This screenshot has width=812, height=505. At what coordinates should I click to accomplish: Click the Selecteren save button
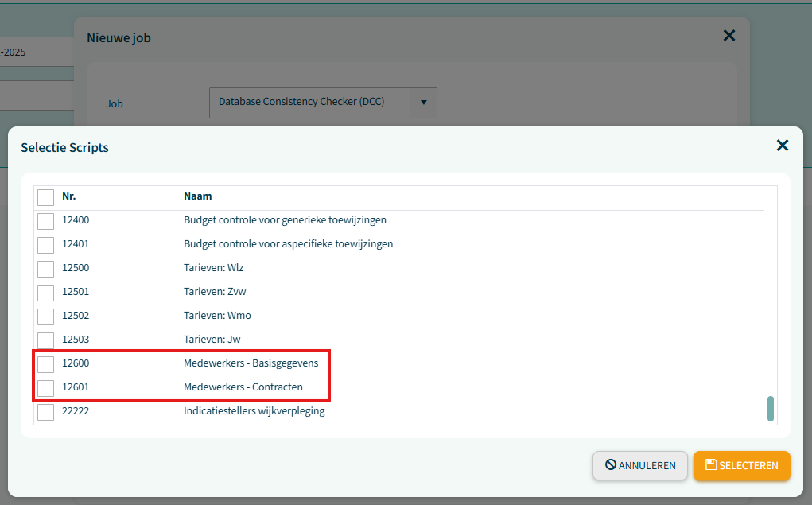click(x=741, y=465)
